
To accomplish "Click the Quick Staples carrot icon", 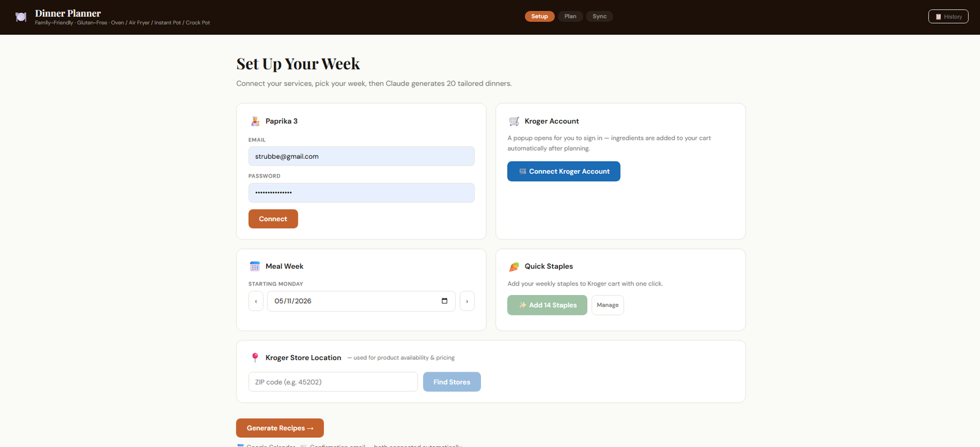I will pyautogui.click(x=514, y=266).
